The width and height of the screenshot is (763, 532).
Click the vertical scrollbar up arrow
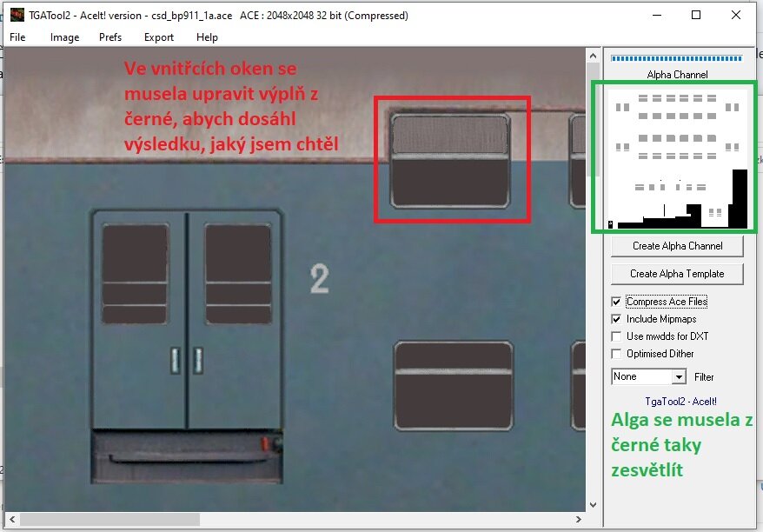coord(594,55)
